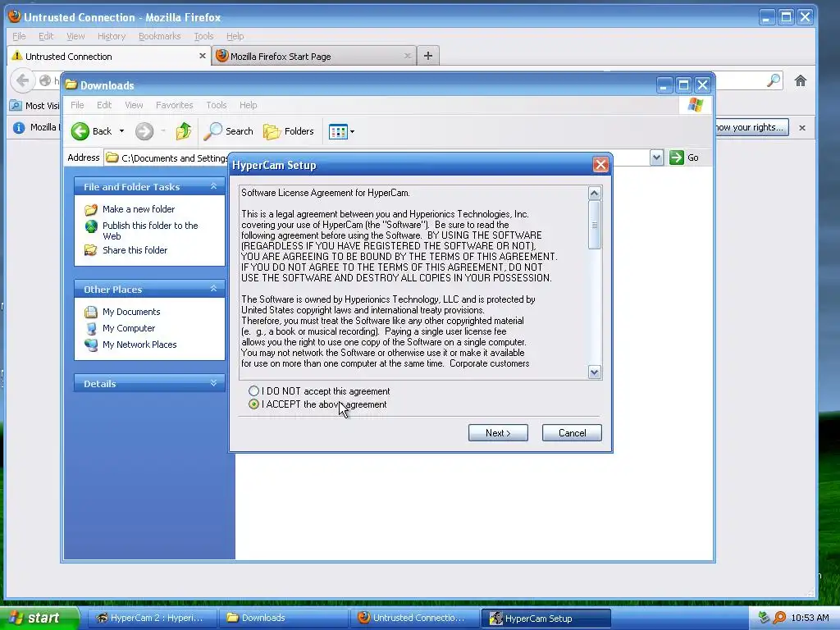The height and width of the screenshot is (630, 840).
Task: Click Cancel in HyperCam Setup
Action: [572, 433]
